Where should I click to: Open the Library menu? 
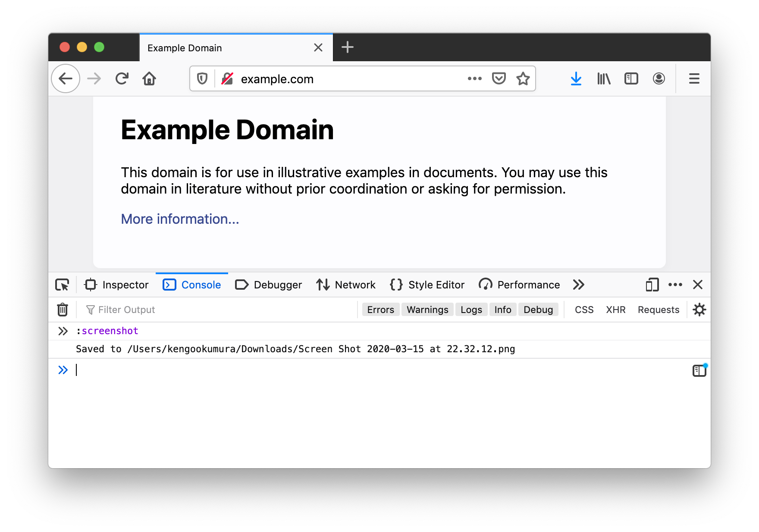pos(604,78)
